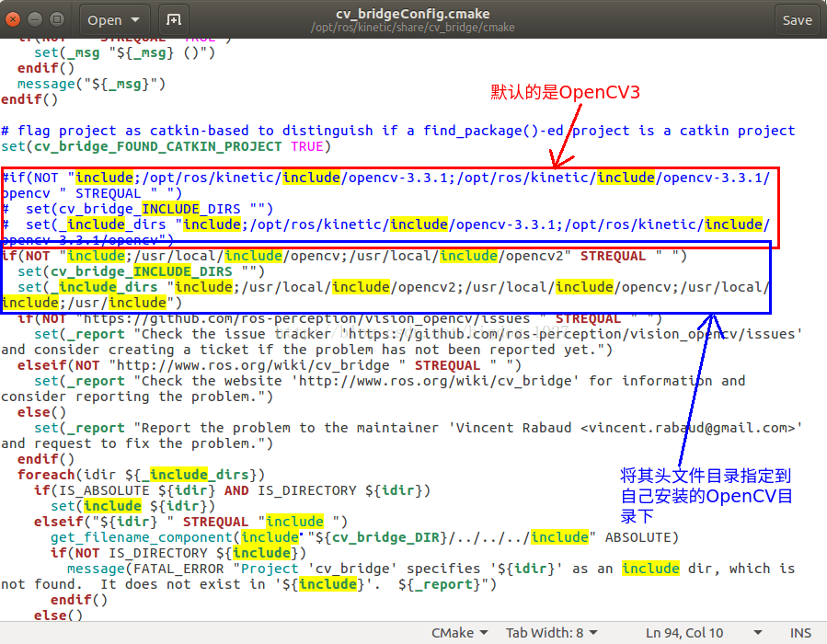Save the cv_bridgeConfig.cmake file

pos(797,18)
